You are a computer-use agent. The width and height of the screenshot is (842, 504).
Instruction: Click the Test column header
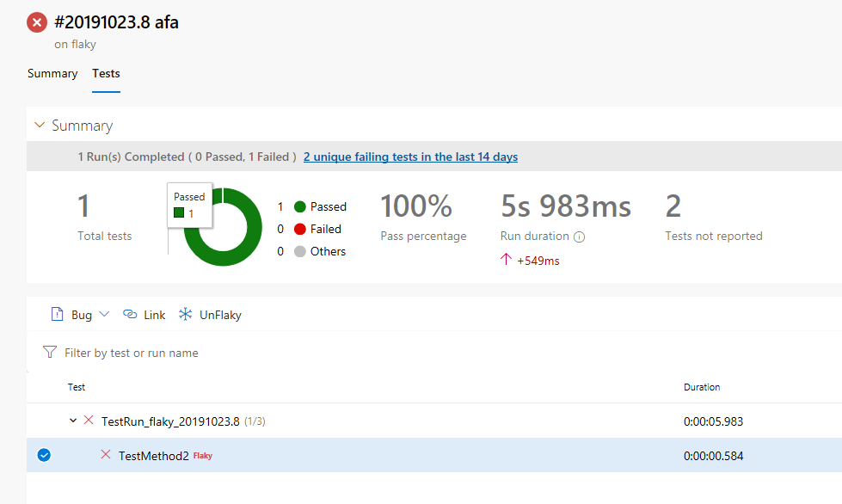pos(77,387)
